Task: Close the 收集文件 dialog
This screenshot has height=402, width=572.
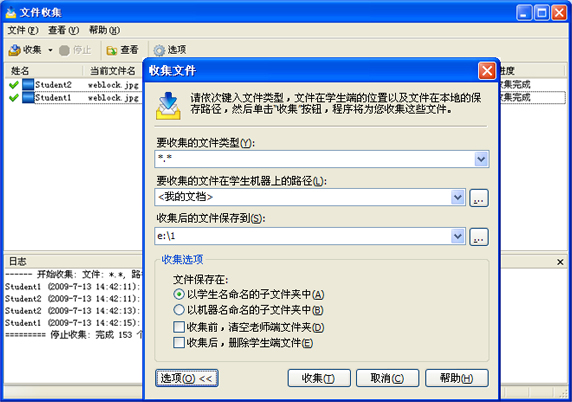Action: click(487, 71)
